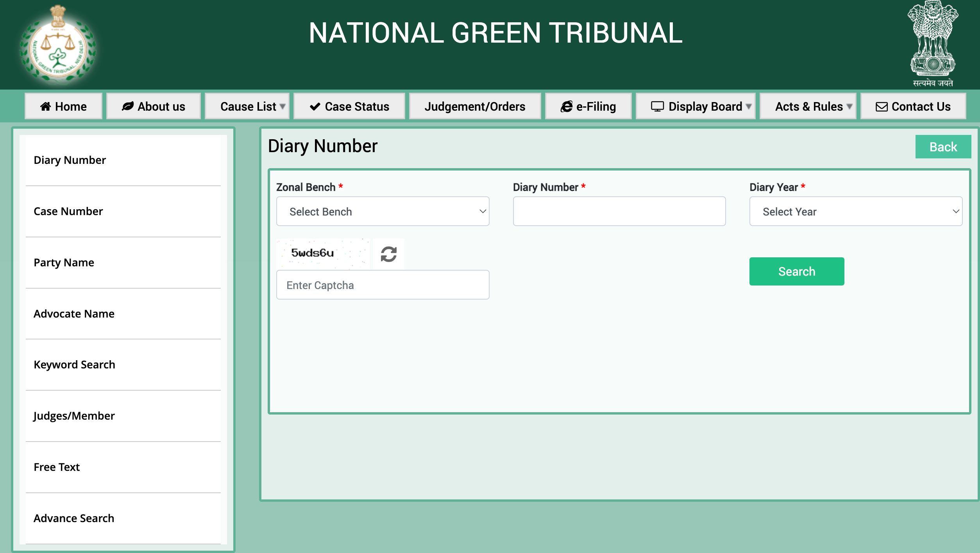Click the monitor icon on Display Board
This screenshot has width=980, height=553.
click(x=657, y=106)
